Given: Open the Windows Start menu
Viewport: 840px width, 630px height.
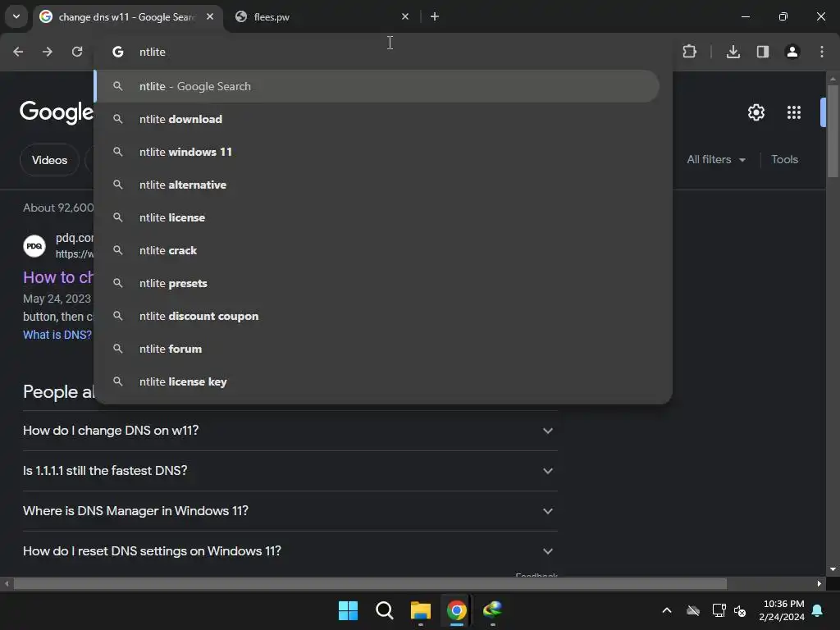Looking at the screenshot, I should [348, 610].
